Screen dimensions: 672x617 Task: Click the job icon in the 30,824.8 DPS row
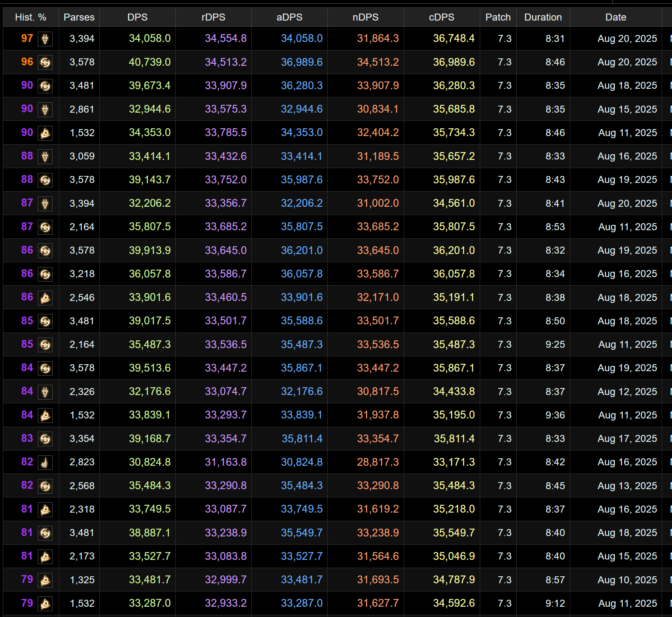(45, 463)
